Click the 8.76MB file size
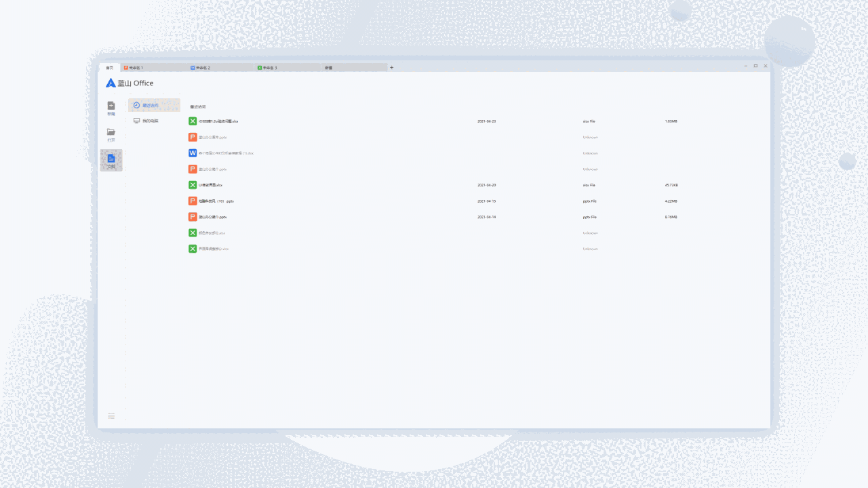Screen dimensions: 868x488 (x=671, y=217)
